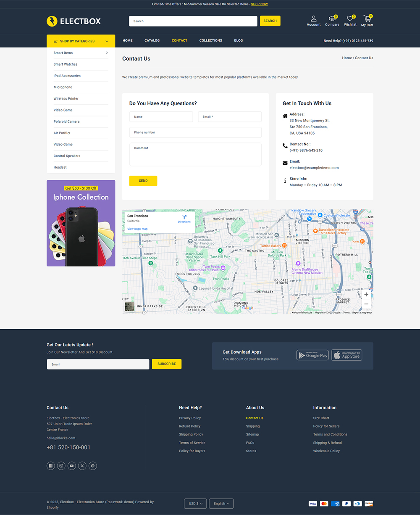Image resolution: width=420 pixels, height=515 pixels.
Task: Open the YouTube channel icon
Action: tap(71, 465)
